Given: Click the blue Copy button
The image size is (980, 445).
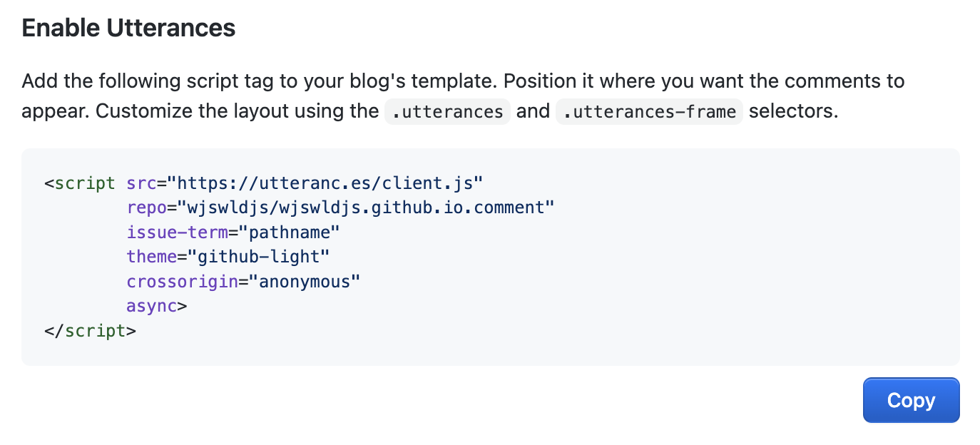Looking at the screenshot, I should click(911, 400).
